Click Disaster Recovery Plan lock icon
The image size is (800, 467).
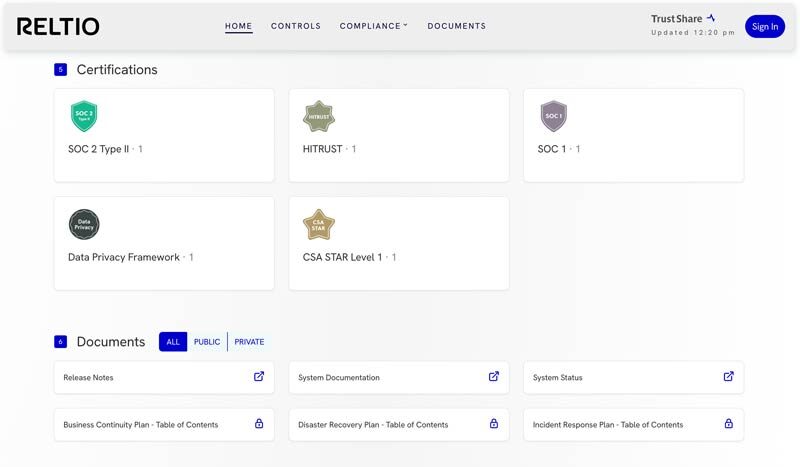pyautogui.click(x=494, y=424)
